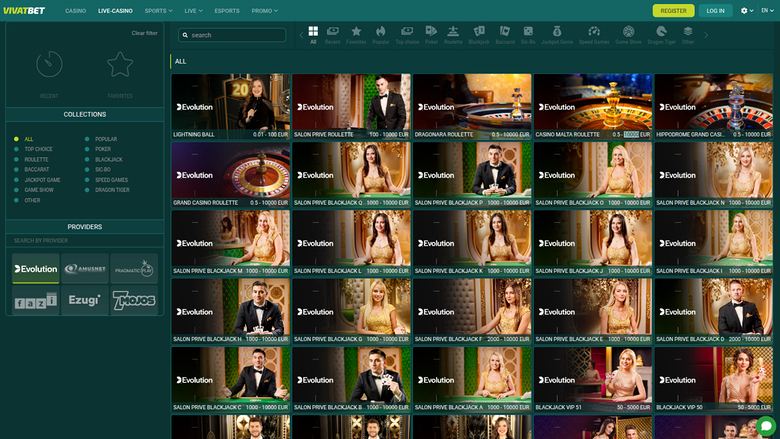The image size is (780, 439).
Task: Filter by the Evolution provider logo
Action: (35, 269)
